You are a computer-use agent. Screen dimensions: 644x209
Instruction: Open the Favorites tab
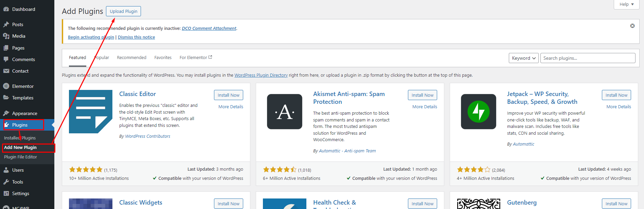163,58
